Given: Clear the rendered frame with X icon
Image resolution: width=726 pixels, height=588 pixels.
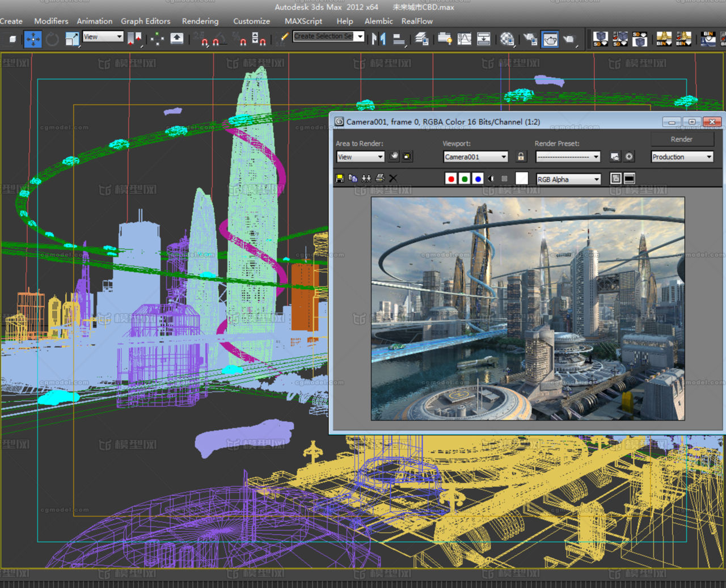Looking at the screenshot, I should pos(393,179).
